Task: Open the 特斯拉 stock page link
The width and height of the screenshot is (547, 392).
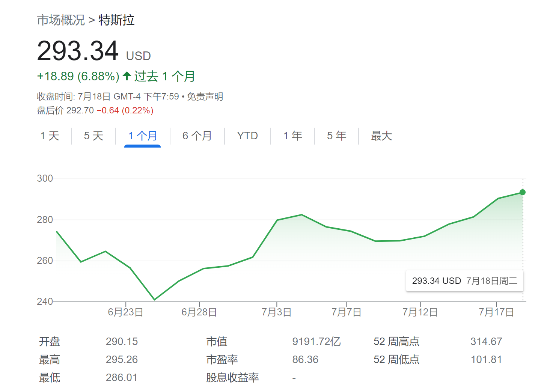Action: point(116,20)
